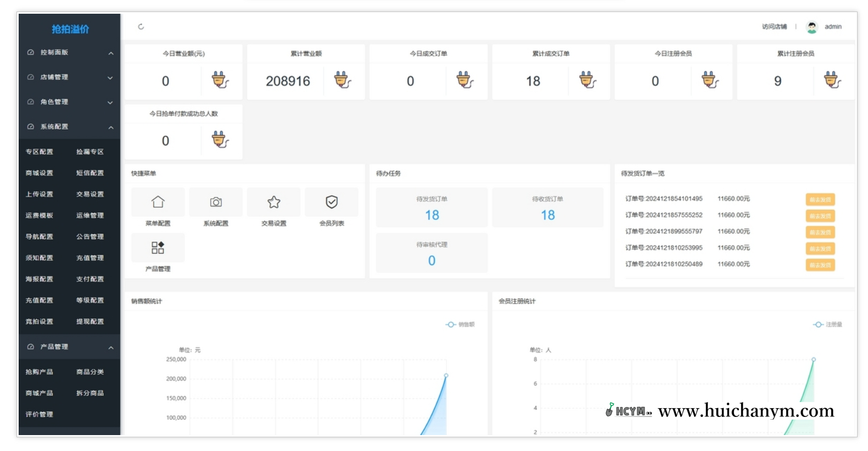Open the 菜单配置 home icon shortcut

point(158,202)
